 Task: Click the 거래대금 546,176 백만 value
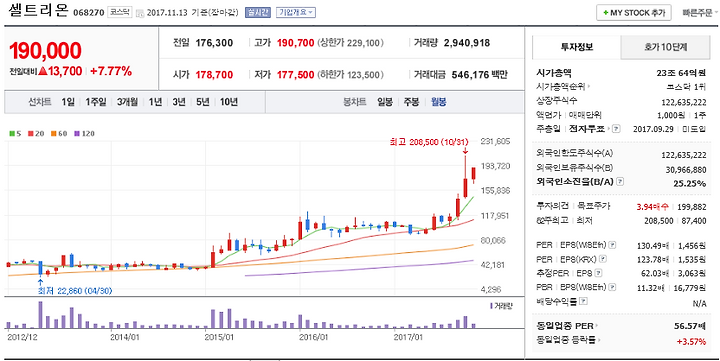tap(479, 74)
